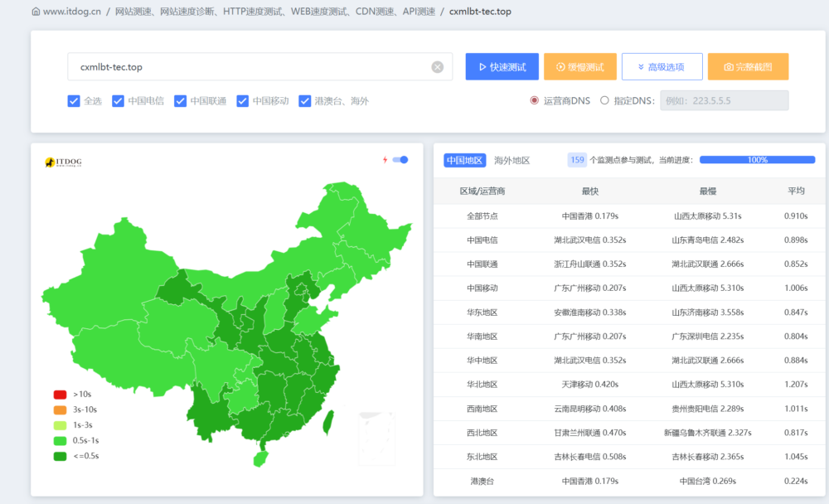
Task: Click the play icon on 快速测试 button
Action: pos(482,67)
